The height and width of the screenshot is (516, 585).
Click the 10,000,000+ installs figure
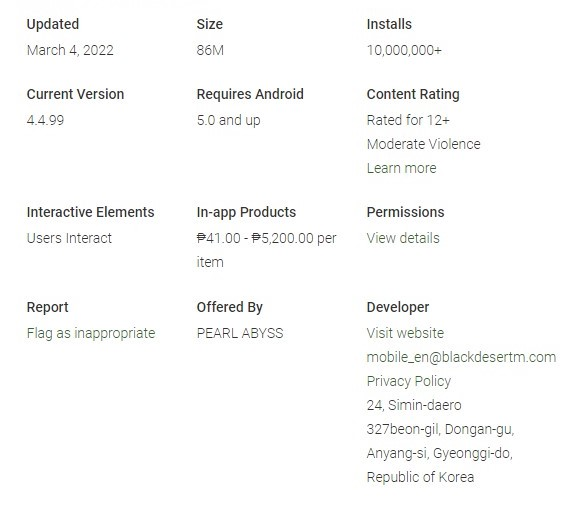[x=404, y=50]
